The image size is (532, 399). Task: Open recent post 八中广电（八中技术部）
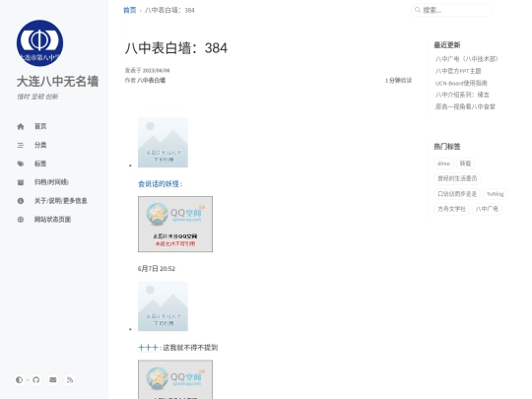point(467,59)
